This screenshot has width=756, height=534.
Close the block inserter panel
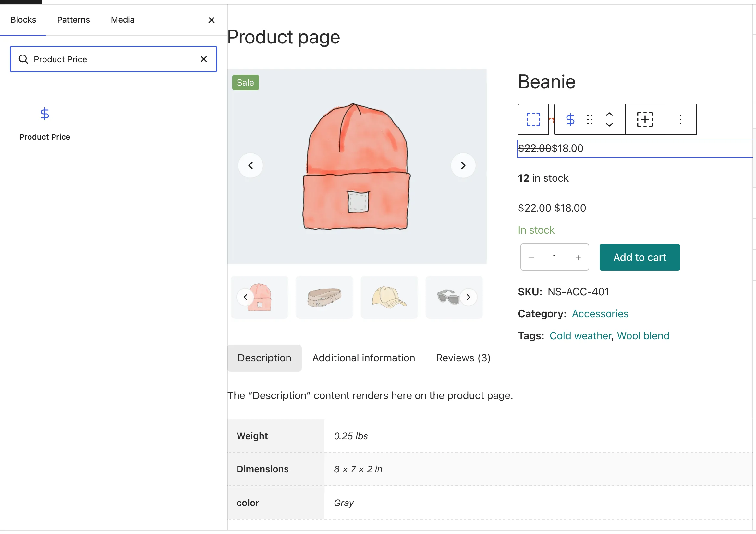pyautogui.click(x=212, y=20)
